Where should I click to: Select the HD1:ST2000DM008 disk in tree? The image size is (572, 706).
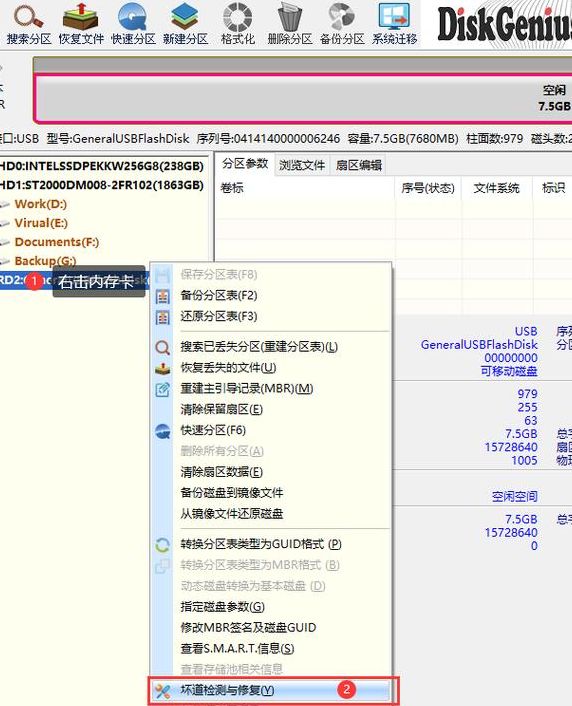coord(101,185)
